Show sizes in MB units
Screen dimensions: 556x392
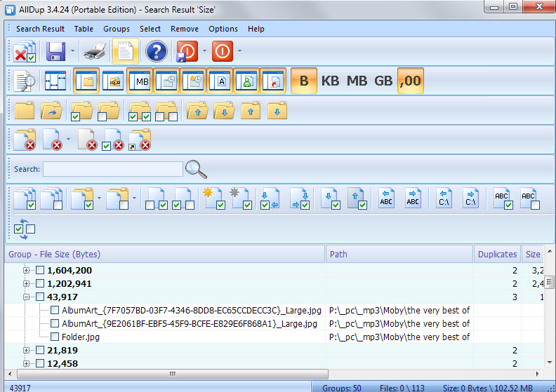tap(357, 81)
